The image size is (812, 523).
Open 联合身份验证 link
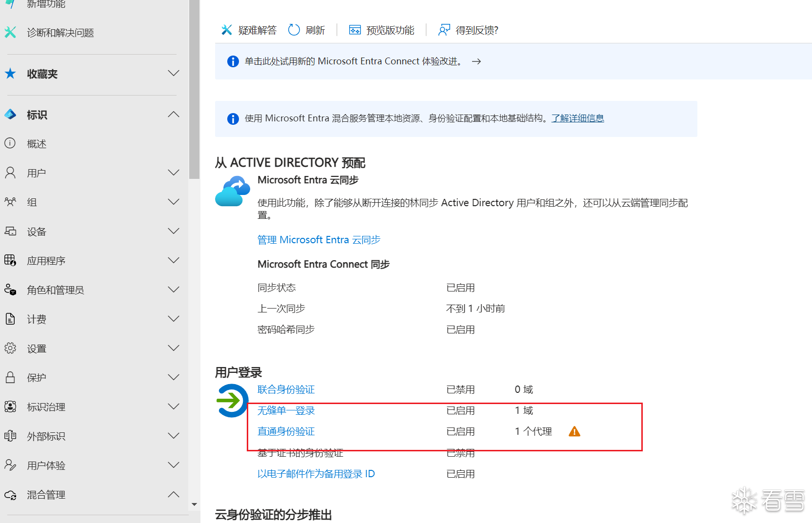(286, 389)
